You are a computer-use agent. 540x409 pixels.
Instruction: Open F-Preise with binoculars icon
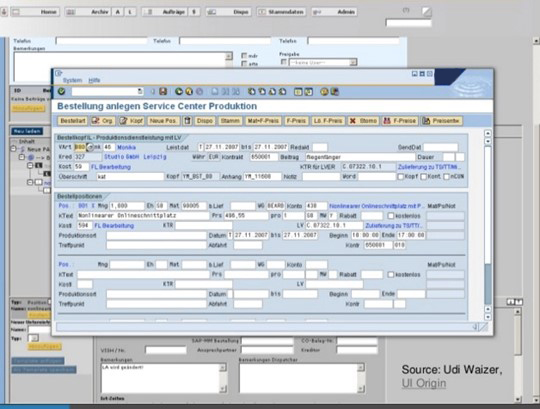click(400, 121)
